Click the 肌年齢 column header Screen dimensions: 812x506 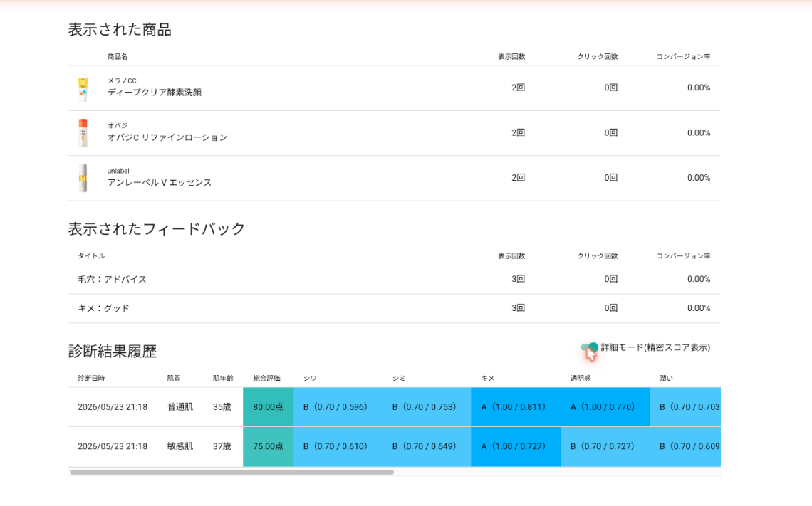(x=223, y=378)
